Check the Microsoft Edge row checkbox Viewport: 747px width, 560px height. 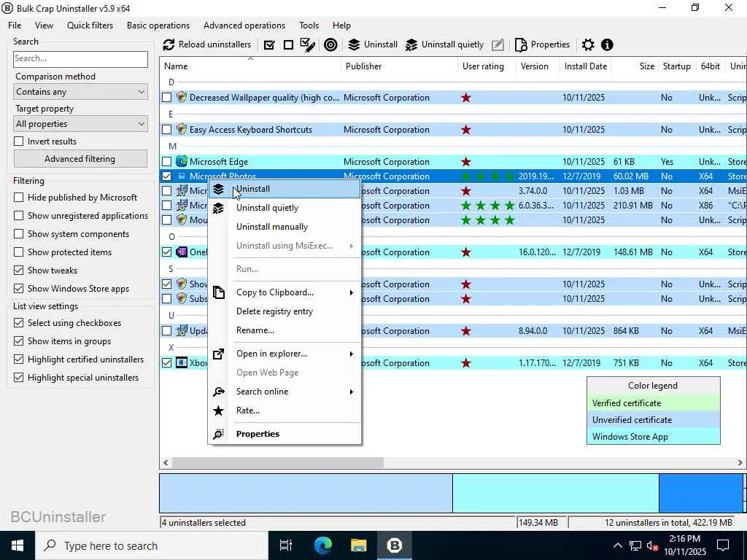point(167,162)
